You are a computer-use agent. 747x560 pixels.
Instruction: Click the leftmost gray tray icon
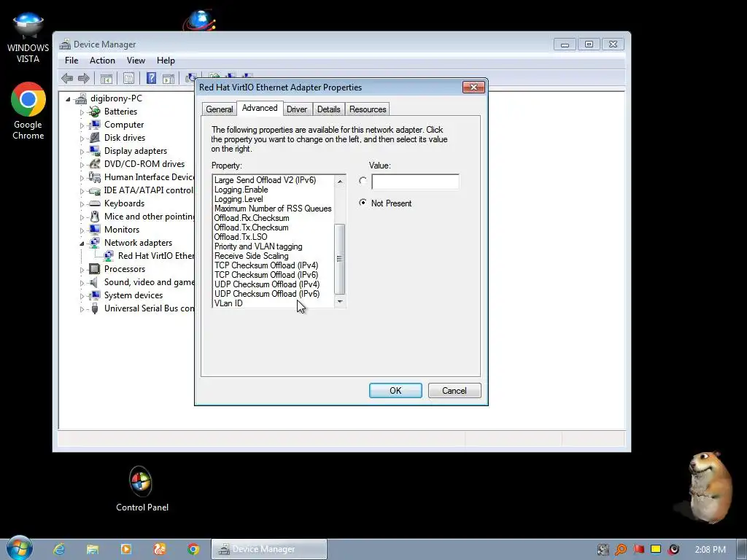pyautogui.click(x=603, y=550)
